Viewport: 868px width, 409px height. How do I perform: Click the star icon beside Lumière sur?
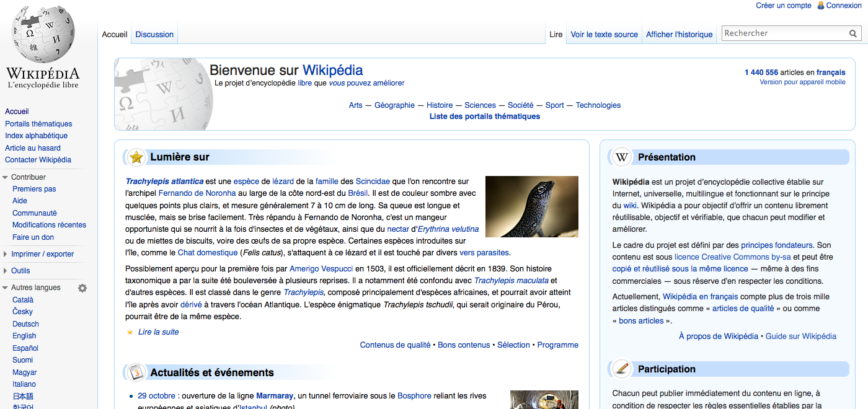click(136, 157)
